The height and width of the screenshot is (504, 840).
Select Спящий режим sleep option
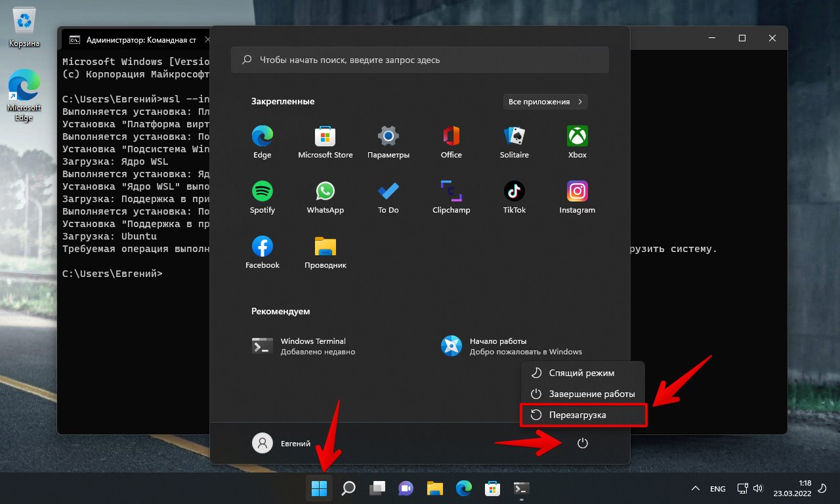[x=583, y=373]
